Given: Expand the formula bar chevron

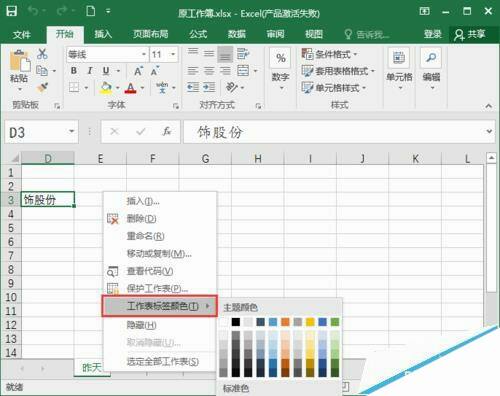Looking at the screenshot, I should click(x=489, y=131).
